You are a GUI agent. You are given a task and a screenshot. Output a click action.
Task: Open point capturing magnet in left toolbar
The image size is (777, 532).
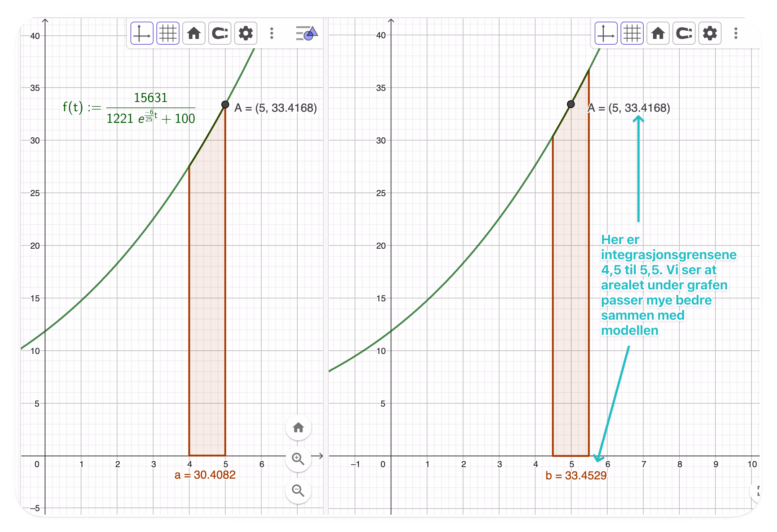point(220,34)
